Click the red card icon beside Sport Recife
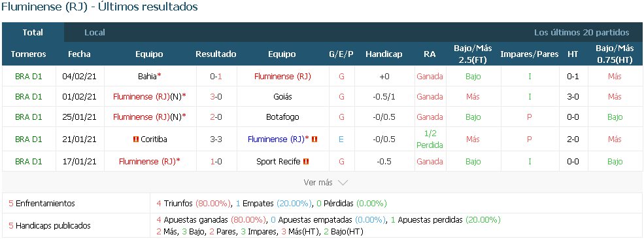Screen dimensions: 644x239 click(305, 162)
